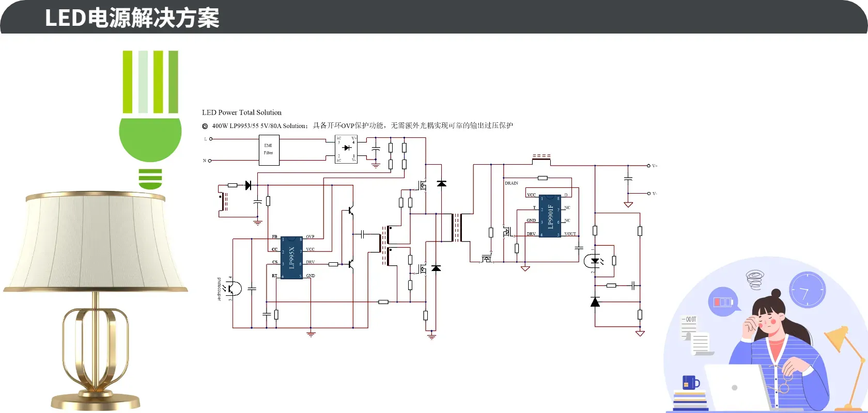Image resolution: width=868 pixels, height=413 pixels.
Task: Click the green LED bulb graphic
Action: pos(150,120)
